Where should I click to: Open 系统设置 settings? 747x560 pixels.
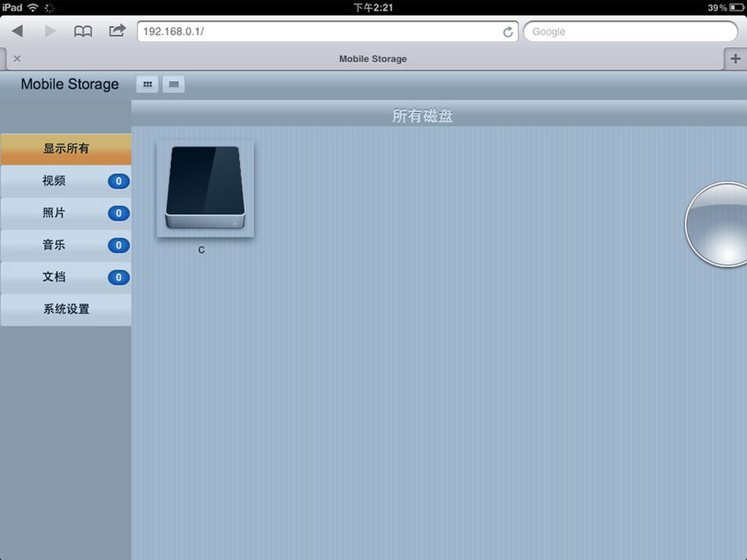point(66,310)
